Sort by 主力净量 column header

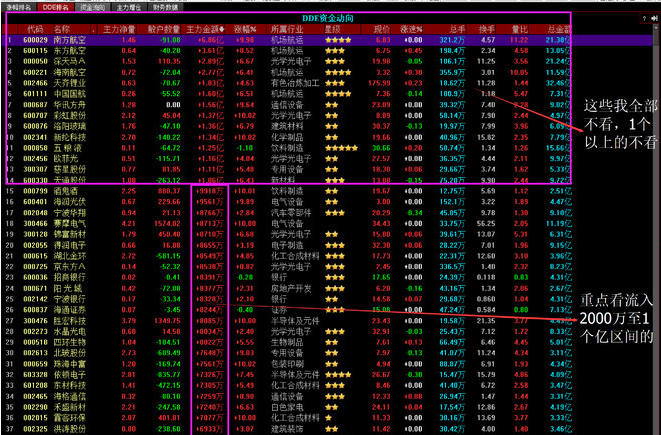(x=119, y=30)
